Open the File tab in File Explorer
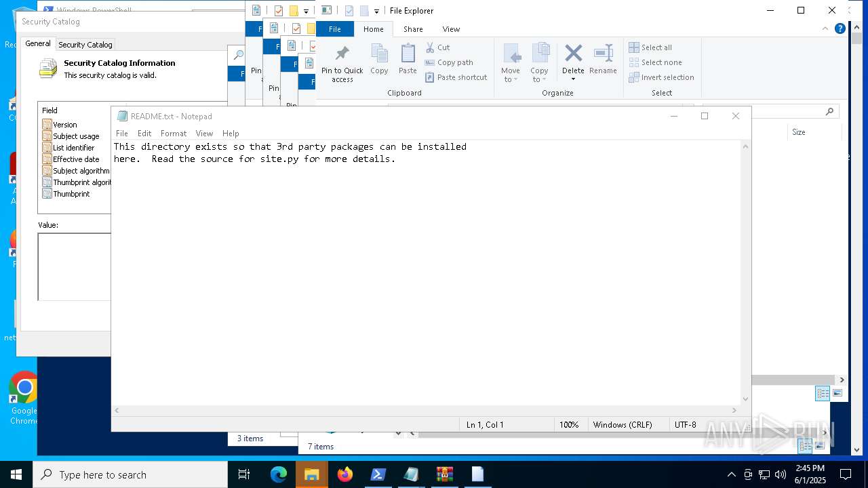The width and height of the screenshot is (868, 488). pos(335,29)
